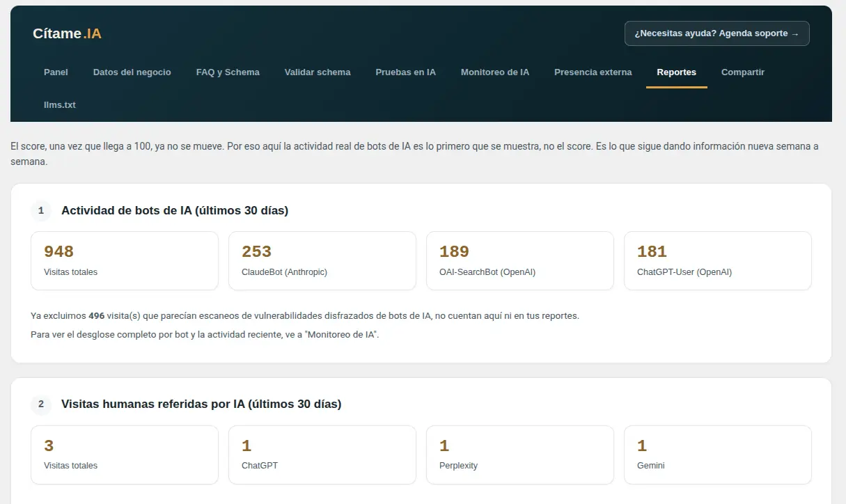Click the number 189 value
846x504 pixels.
click(454, 251)
